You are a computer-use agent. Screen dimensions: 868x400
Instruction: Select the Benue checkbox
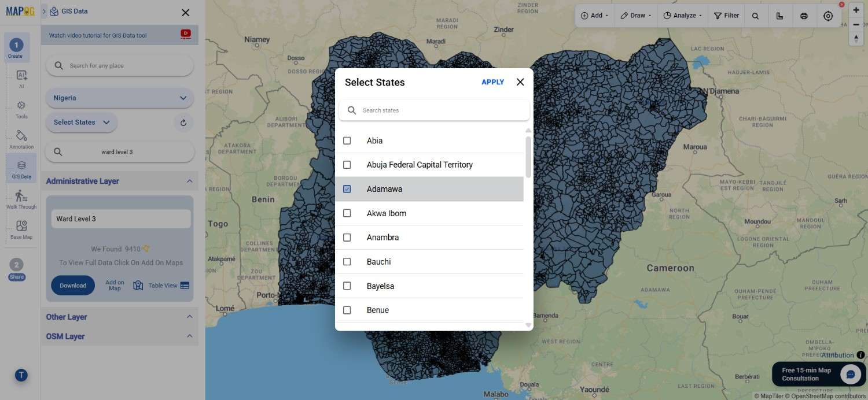[347, 310]
